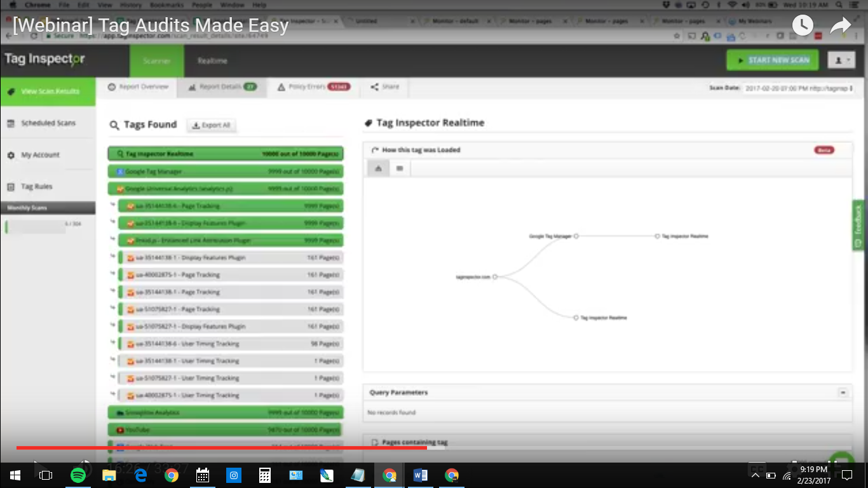868x488 pixels.
Task: Click the Export All button
Action: (x=212, y=125)
